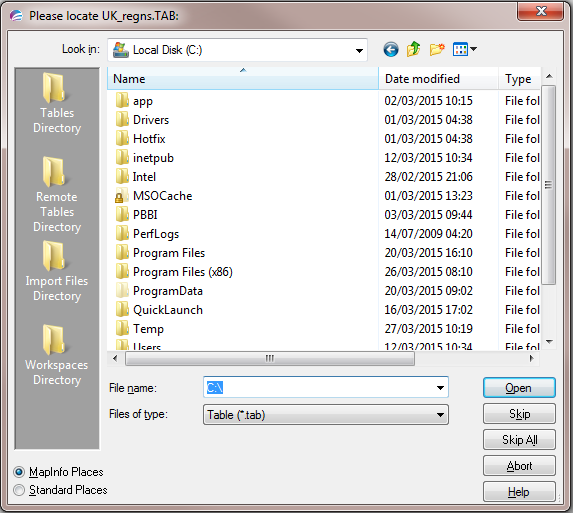
Task: Select the 'MSOCache' folder name
Action: (162, 196)
